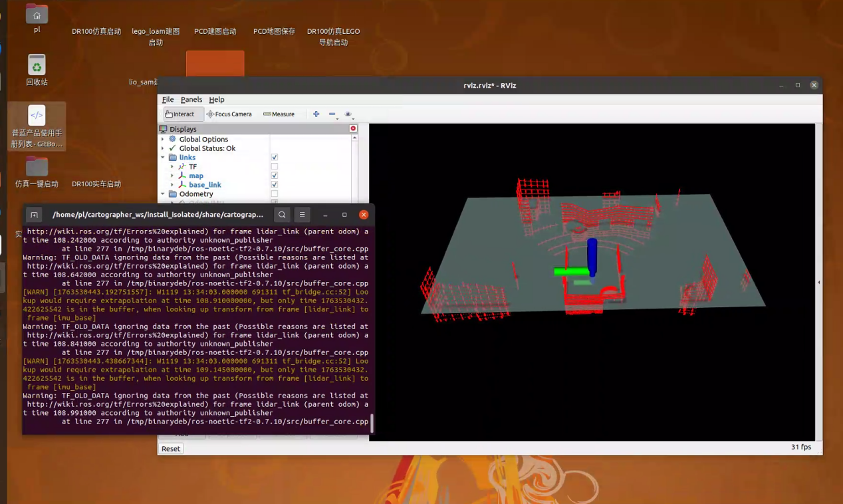Click the blue minus remove-tool icon
The image size is (843, 504).
pos(332,114)
